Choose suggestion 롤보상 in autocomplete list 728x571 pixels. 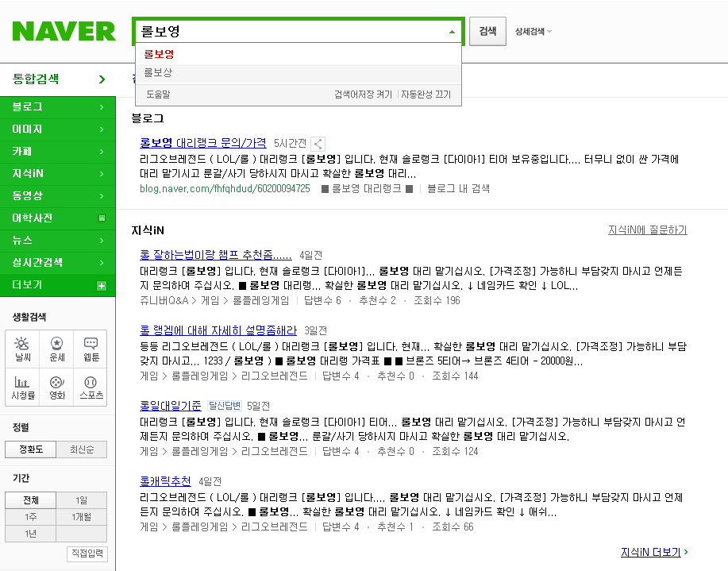(x=298, y=73)
